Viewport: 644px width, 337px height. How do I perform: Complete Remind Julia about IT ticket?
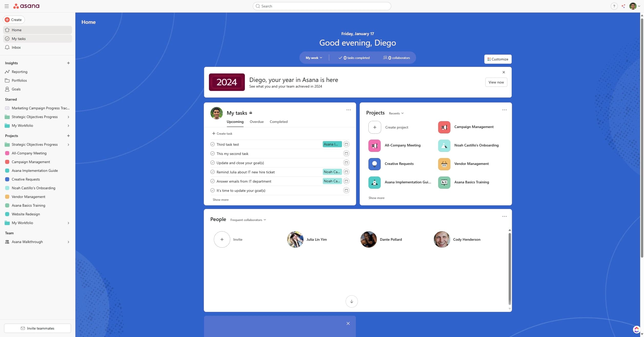tap(212, 172)
